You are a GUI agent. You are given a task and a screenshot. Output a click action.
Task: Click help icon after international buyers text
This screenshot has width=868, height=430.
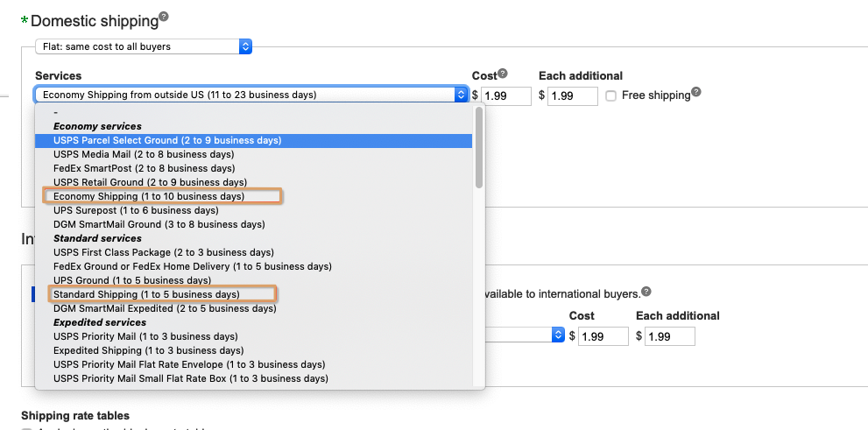[x=646, y=291]
